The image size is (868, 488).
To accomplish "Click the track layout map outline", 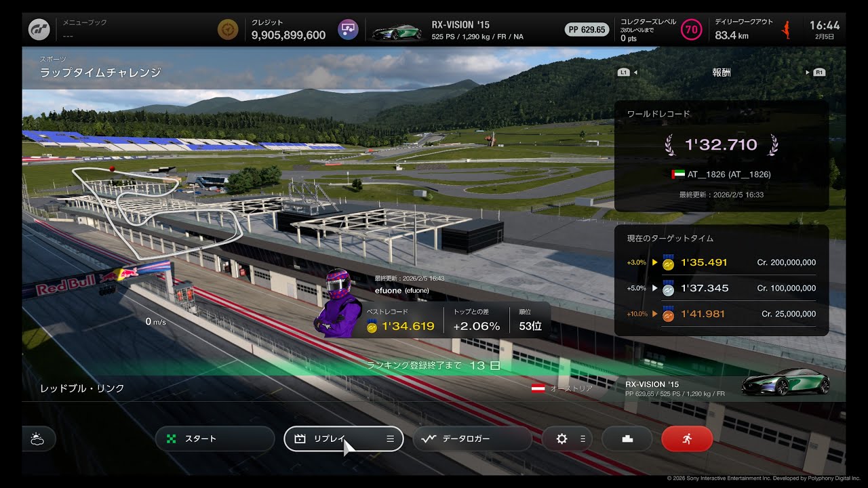I will (x=157, y=212).
